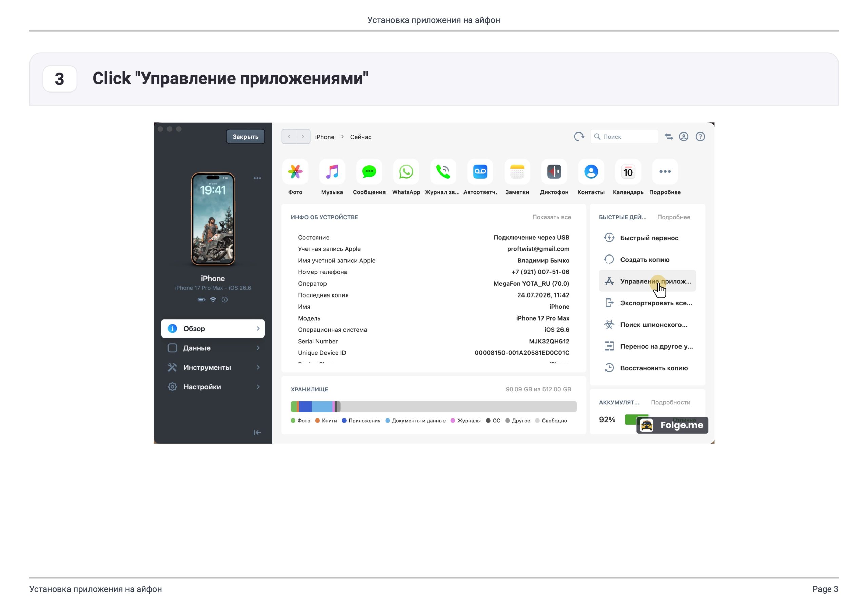Open the Диктофон voice memos icon
This screenshot has width=868, height=613.
pos(554,172)
